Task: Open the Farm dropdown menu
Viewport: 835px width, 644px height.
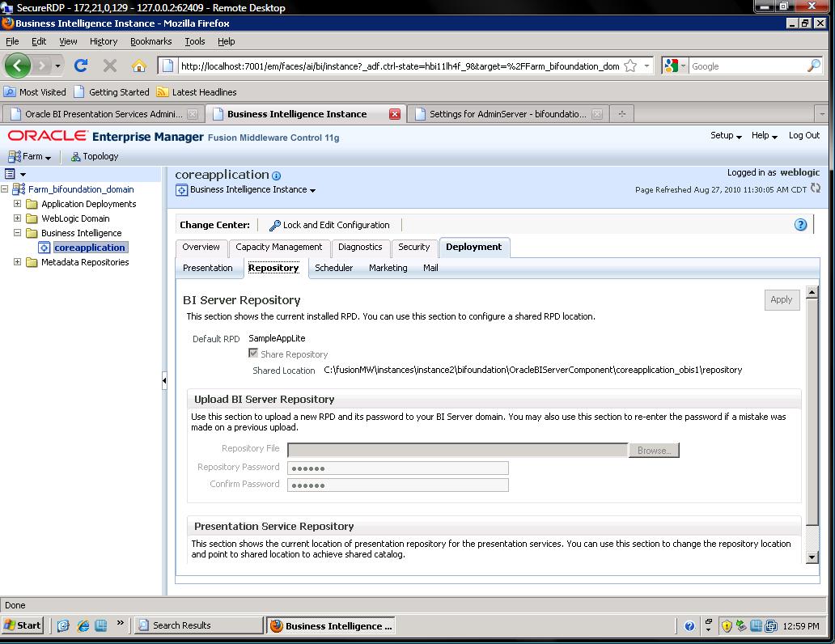Action: pyautogui.click(x=30, y=157)
